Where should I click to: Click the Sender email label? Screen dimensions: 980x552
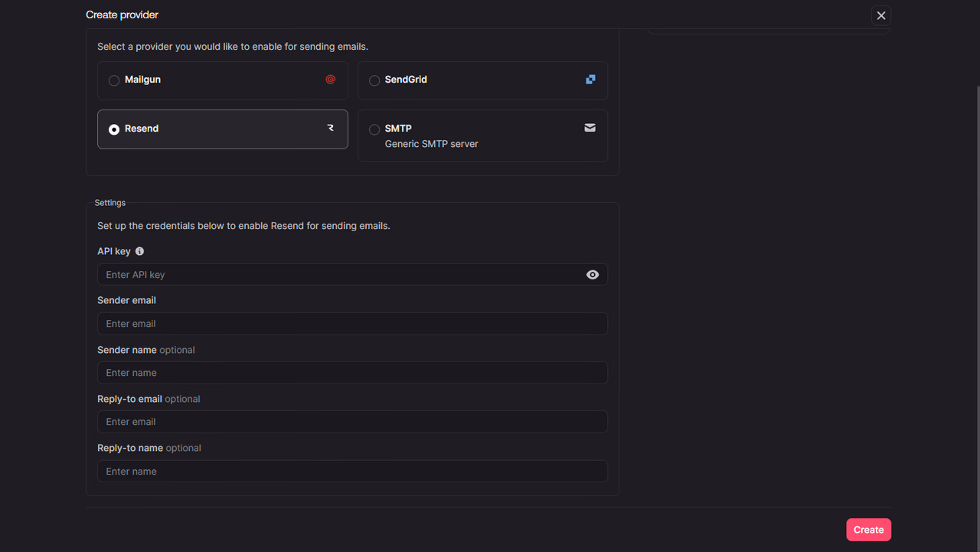126,300
